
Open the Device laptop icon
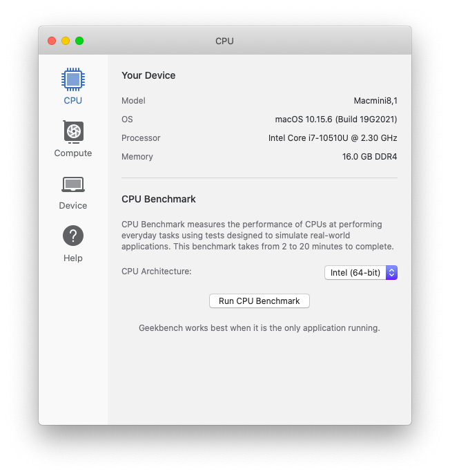[x=72, y=184]
